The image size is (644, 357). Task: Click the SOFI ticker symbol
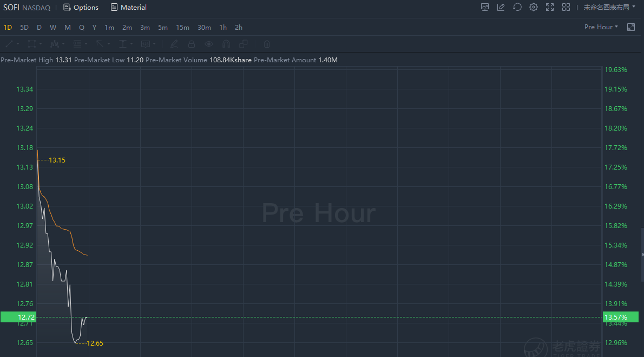point(11,8)
